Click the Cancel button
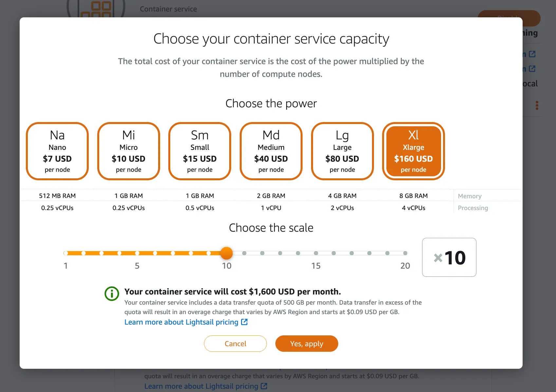Screen dimensions: 556x392 coord(235,344)
